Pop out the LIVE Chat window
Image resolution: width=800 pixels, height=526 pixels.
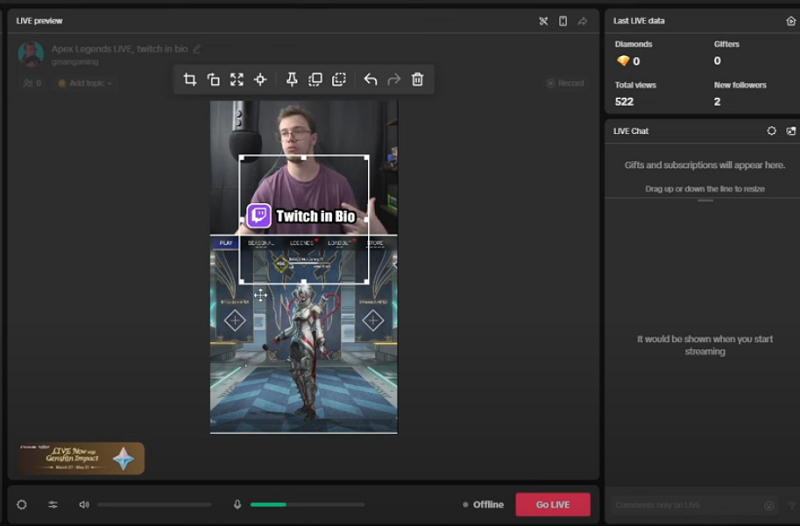pyautogui.click(x=791, y=131)
